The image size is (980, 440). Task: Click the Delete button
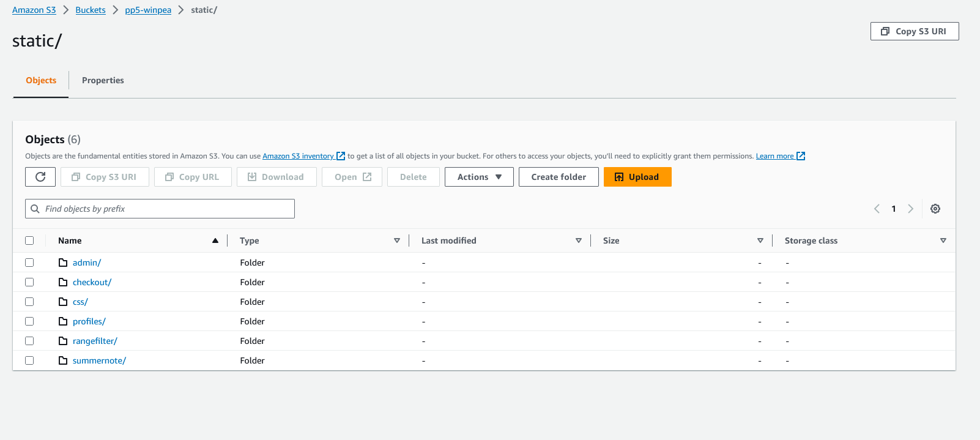tap(414, 177)
